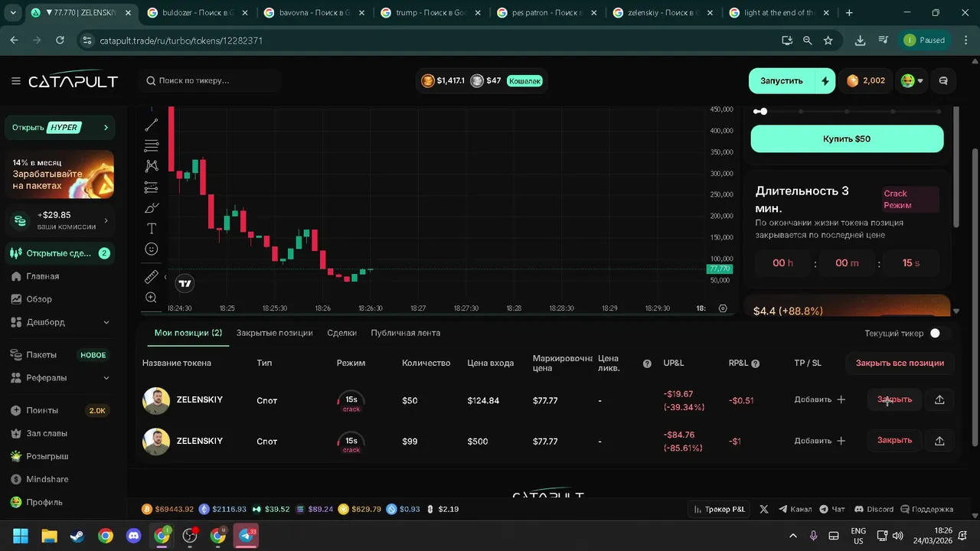
Task: Open the Telegram Чат link
Action: click(832, 509)
